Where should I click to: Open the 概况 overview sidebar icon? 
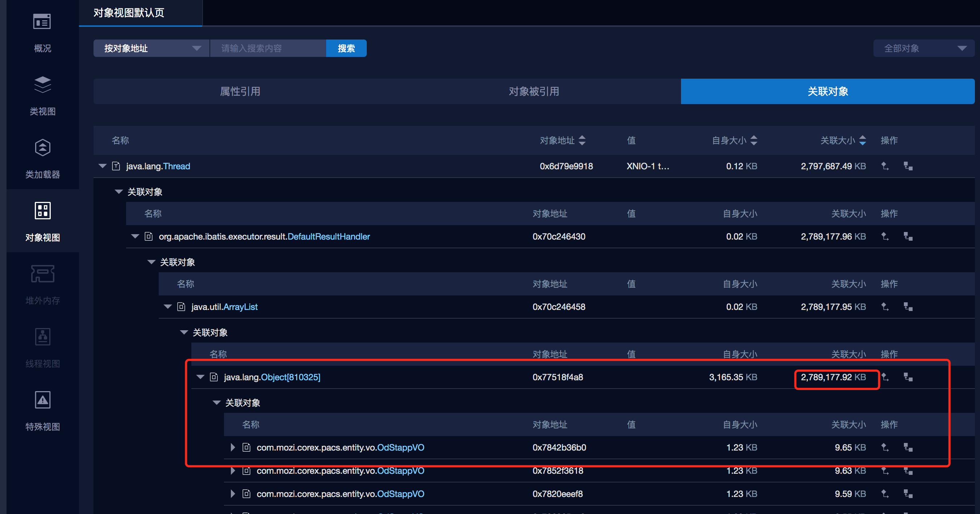[42, 22]
